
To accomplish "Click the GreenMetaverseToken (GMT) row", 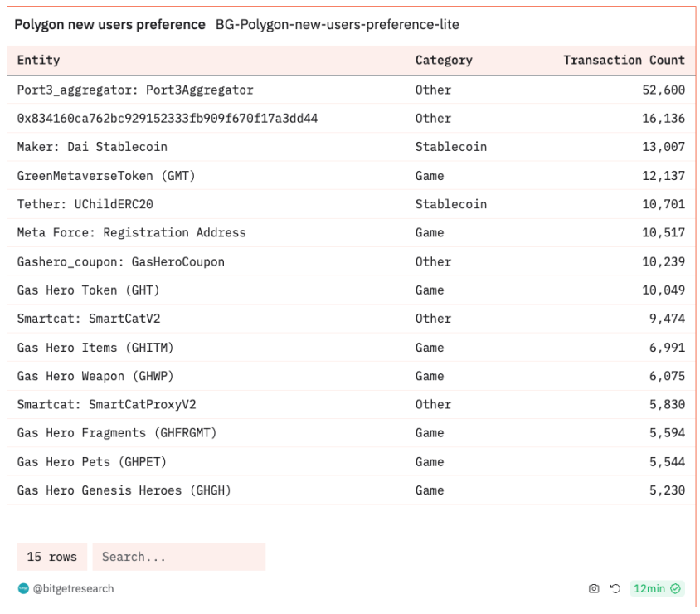I will (106, 176).
